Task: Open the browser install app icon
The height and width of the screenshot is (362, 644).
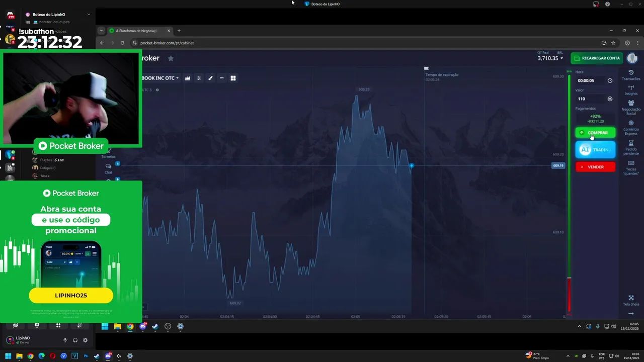Action: pyautogui.click(x=604, y=43)
